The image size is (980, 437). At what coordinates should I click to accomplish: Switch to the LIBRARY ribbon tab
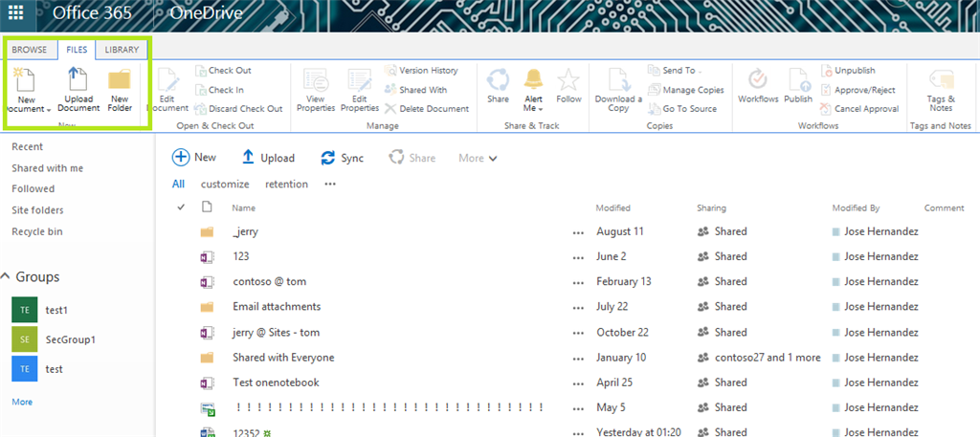click(122, 50)
